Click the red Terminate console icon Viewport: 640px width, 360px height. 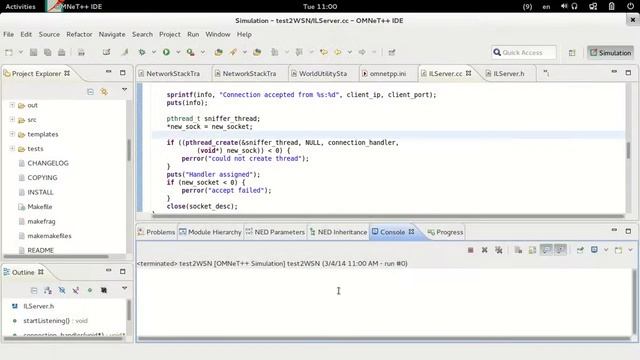point(471,250)
